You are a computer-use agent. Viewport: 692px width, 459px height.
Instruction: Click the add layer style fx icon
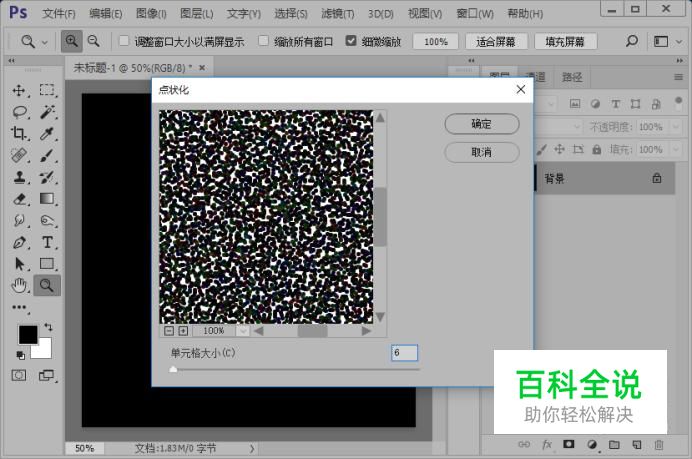547,444
